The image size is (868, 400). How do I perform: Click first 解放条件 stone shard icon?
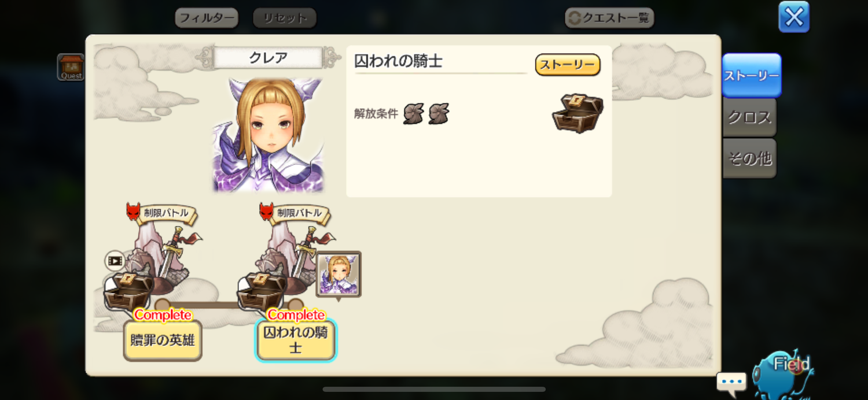[413, 113]
